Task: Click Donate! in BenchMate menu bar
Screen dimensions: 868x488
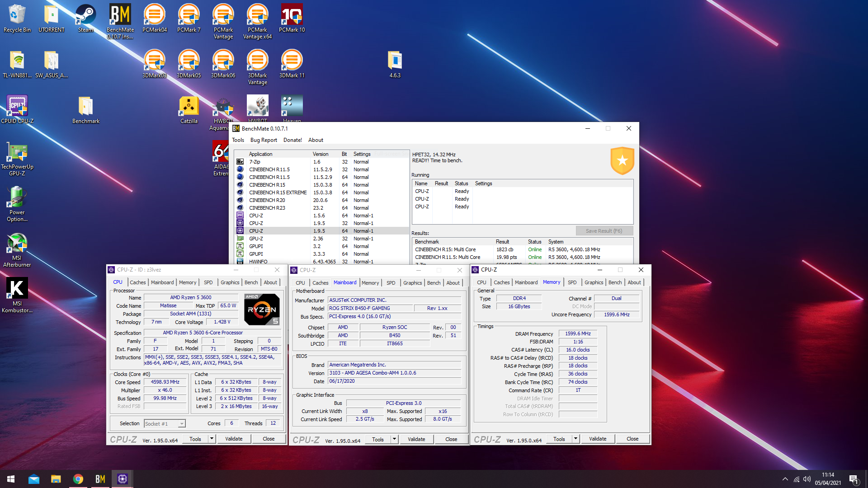Action: coord(292,140)
